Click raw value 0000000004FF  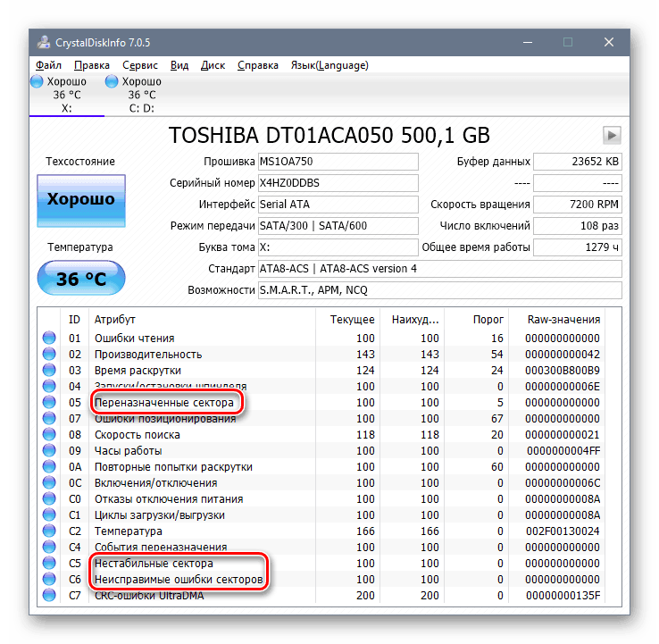point(563,451)
